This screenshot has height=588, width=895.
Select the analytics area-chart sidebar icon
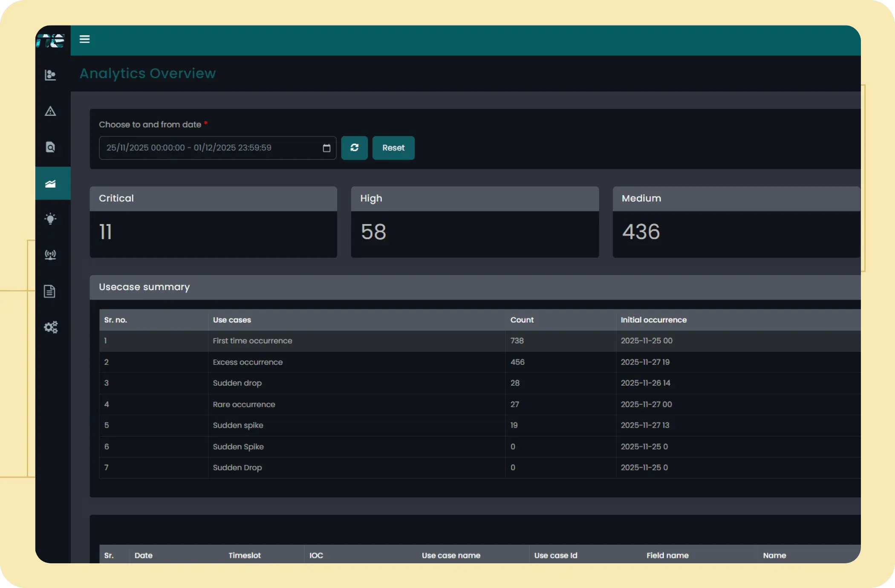50,184
